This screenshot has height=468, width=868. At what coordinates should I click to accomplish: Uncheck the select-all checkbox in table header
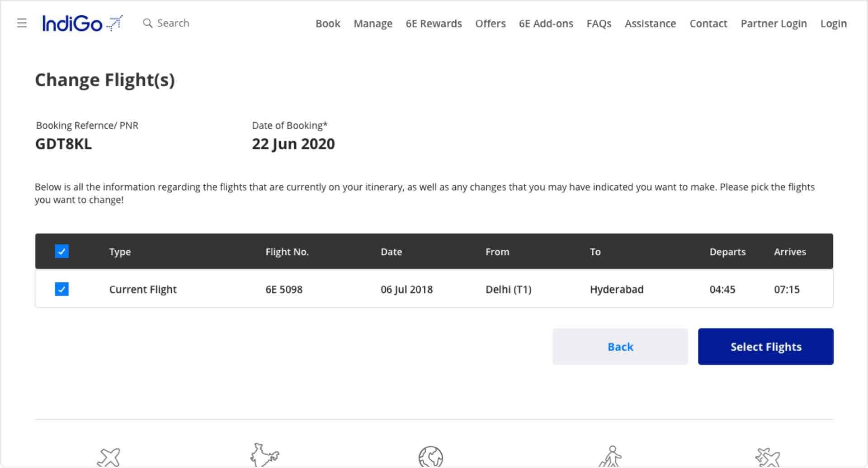click(x=61, y=251)
